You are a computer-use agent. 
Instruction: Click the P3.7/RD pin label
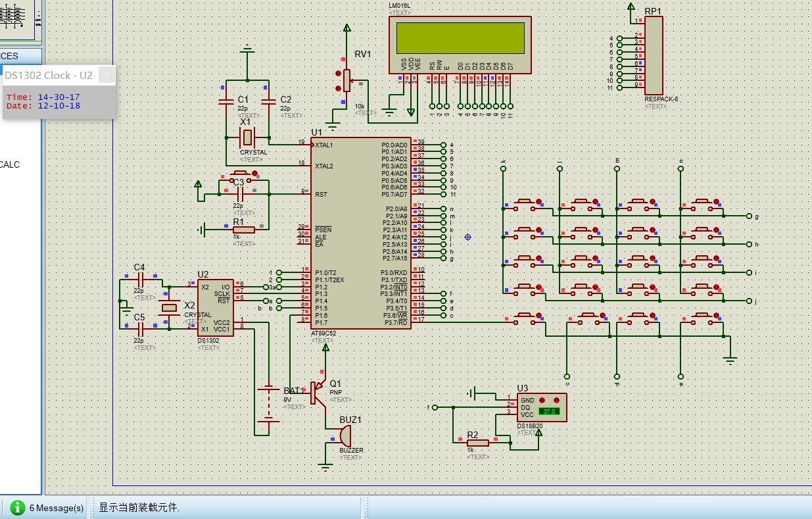[x=396, y=322]
